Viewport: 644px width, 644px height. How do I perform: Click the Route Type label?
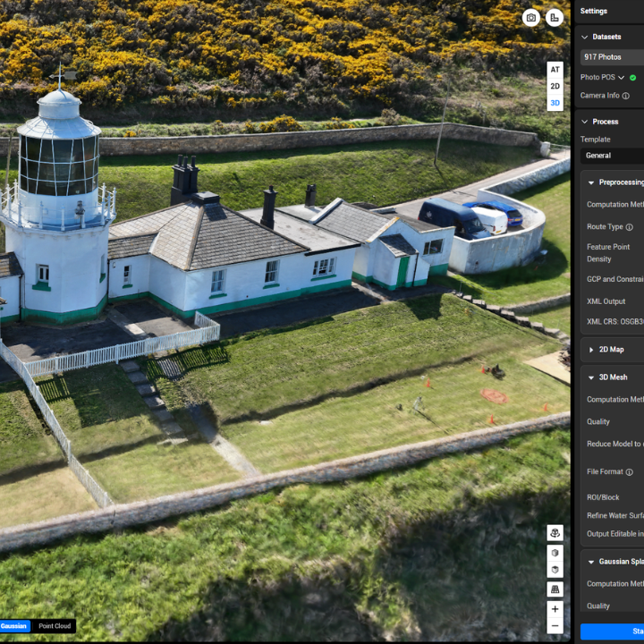coord(605,227)
